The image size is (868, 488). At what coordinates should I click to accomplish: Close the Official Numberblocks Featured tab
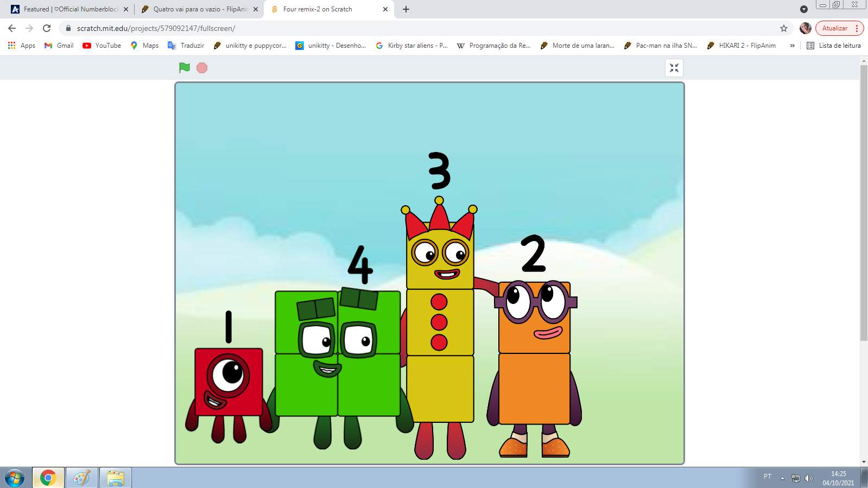[x=126, y=9]
